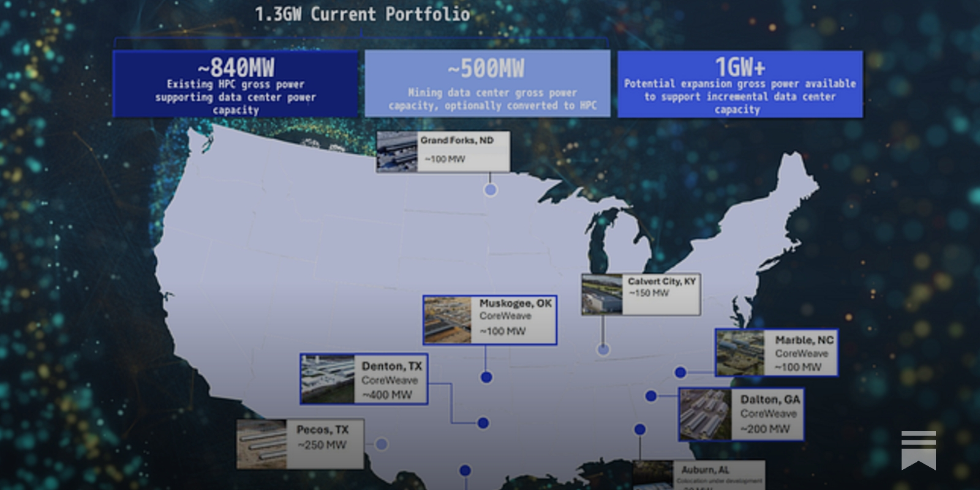The image size is (980, 490).
Task: Select the ~840MW existing HPC power box
Action: [235, 84]
